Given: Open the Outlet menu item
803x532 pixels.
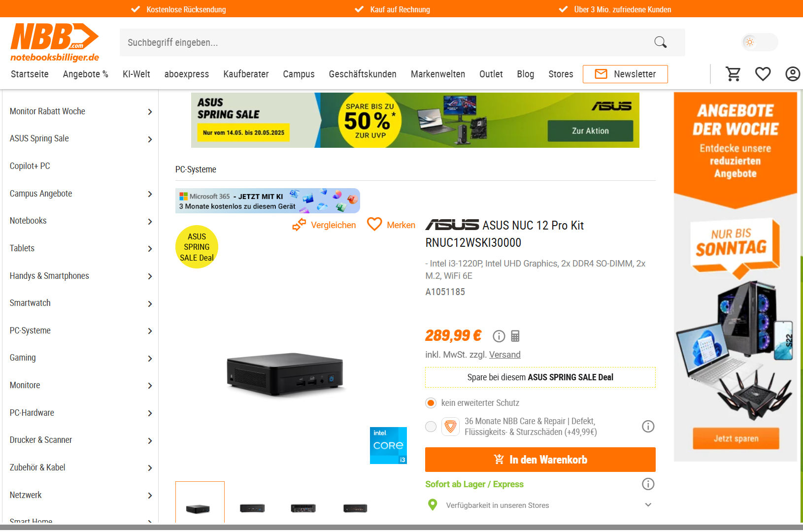Looking at the screenshot, I should click(491, 74).
